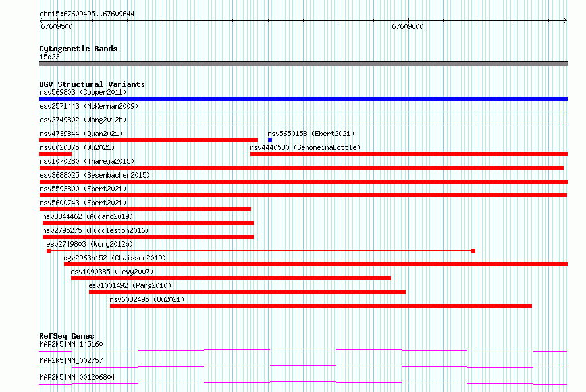Select the thick blue nsv569803 variant bar

pyautogui.click(x=303, y=99)
